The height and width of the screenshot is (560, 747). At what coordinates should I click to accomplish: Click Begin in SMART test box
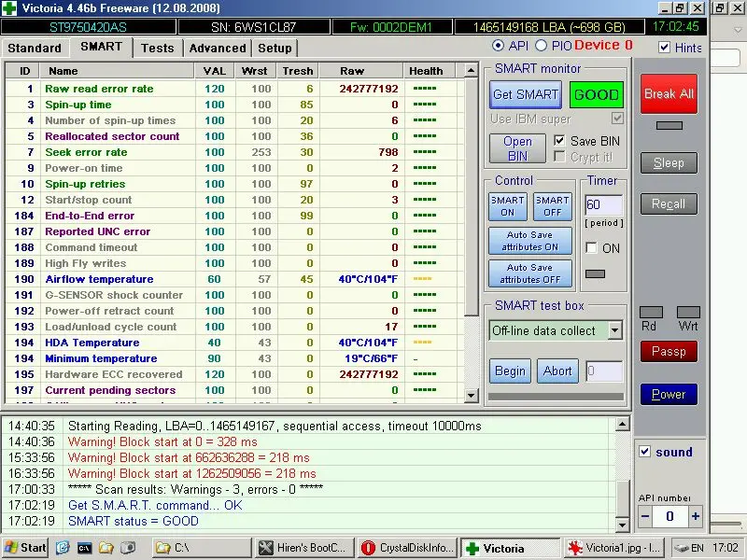tap(510, 371)
